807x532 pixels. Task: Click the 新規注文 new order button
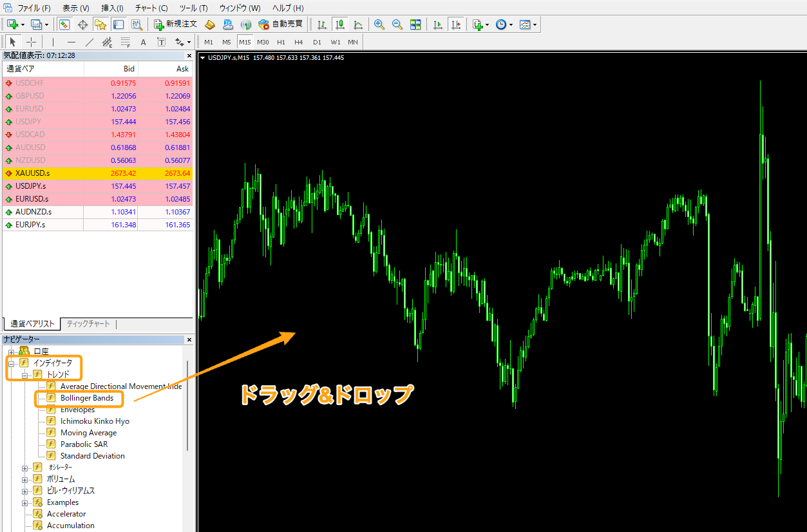176,24
